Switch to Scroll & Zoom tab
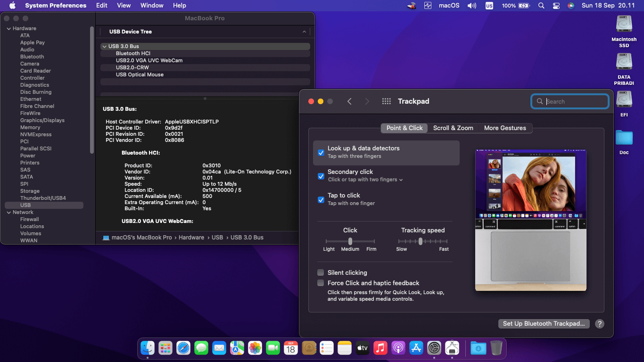644x362 pixels. 453,128
